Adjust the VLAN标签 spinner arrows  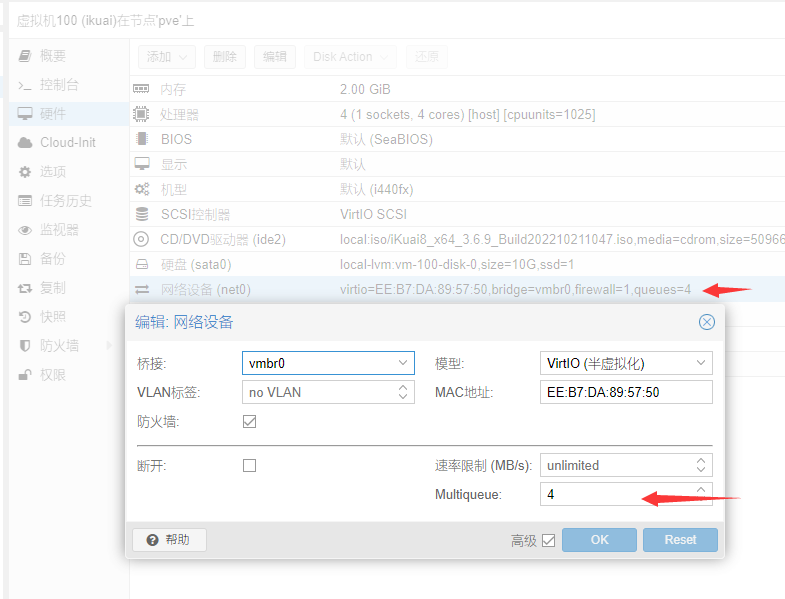(403, 392)
